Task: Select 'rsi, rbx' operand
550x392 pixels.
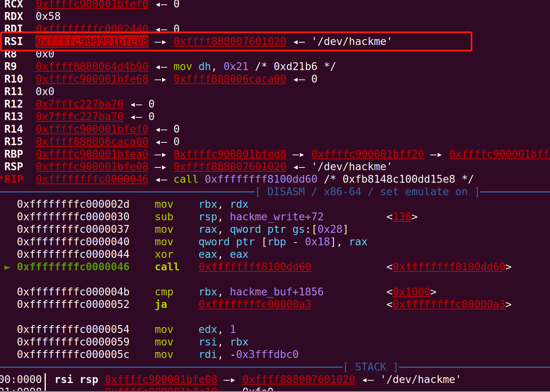Action: pyautogui.click(x=224, y=342)
